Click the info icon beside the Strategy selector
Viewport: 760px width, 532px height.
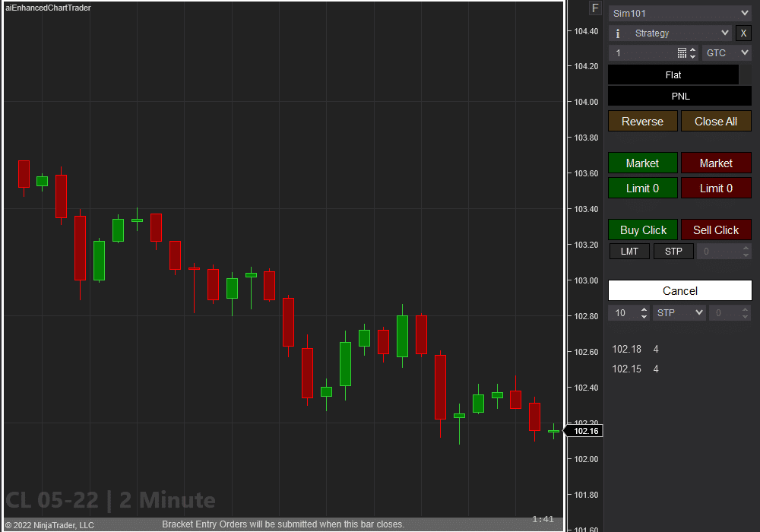616,33
